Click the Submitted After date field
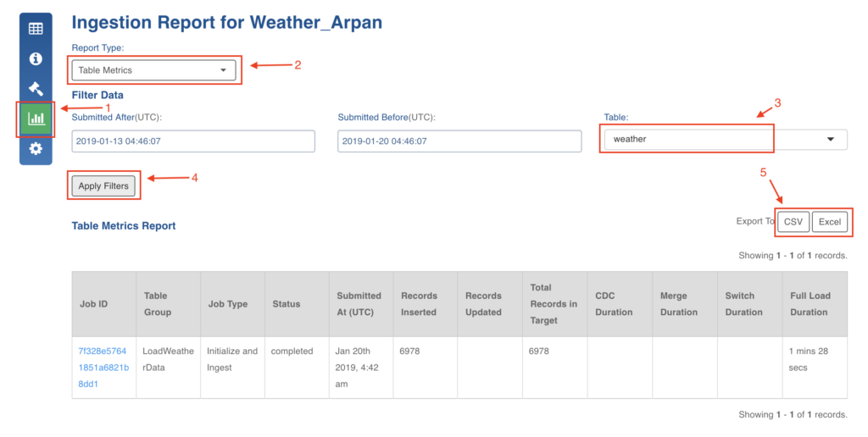 [x=193, y=141]
